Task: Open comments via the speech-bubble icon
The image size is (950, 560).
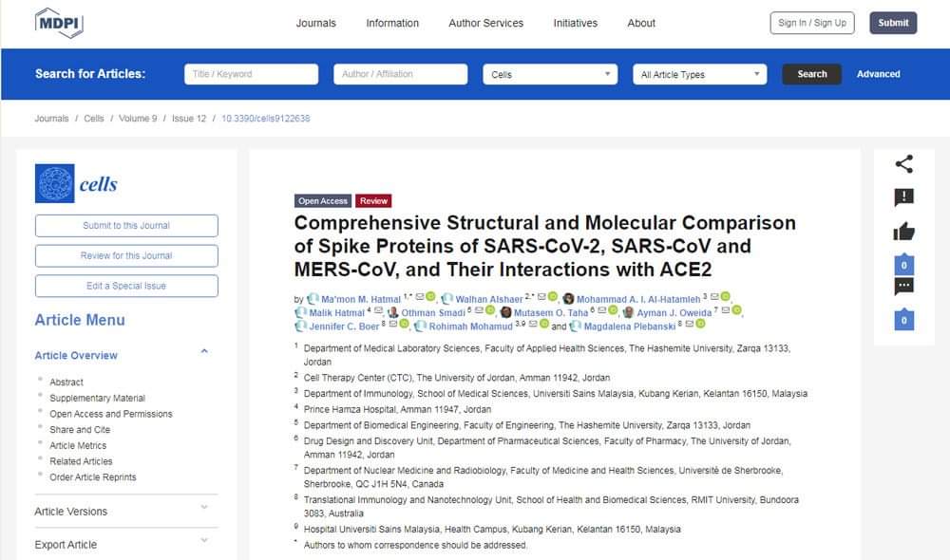Action: click(x=903, y=286)
